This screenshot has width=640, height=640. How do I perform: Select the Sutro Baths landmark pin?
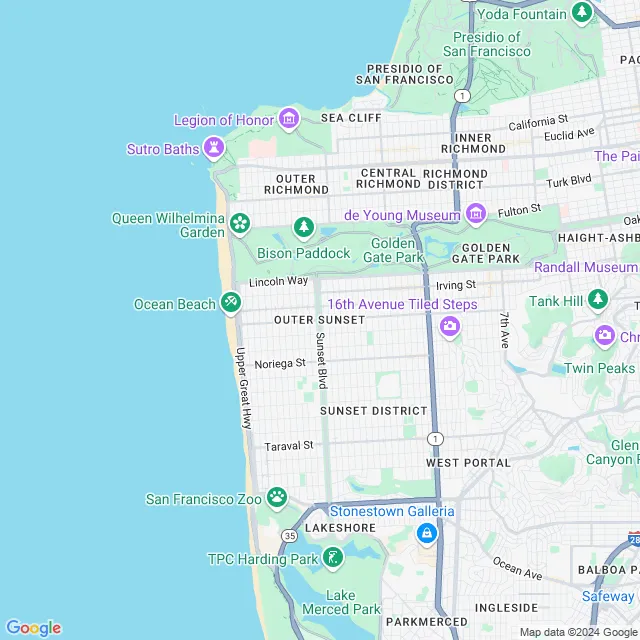point(214,148)
